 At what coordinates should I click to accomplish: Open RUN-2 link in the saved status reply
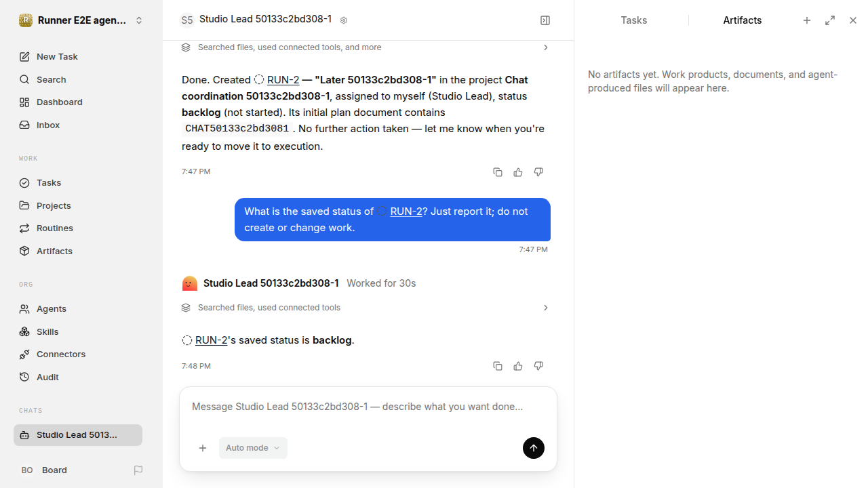coord(211,340)
